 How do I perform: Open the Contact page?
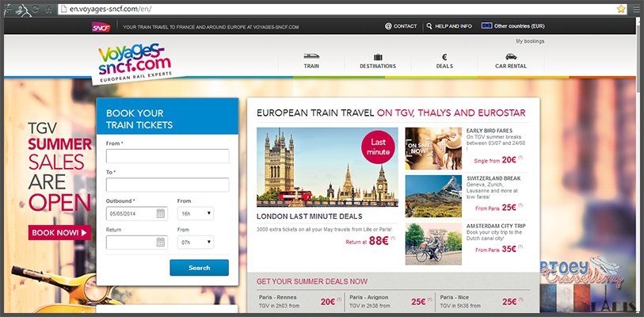pos(401,26)
